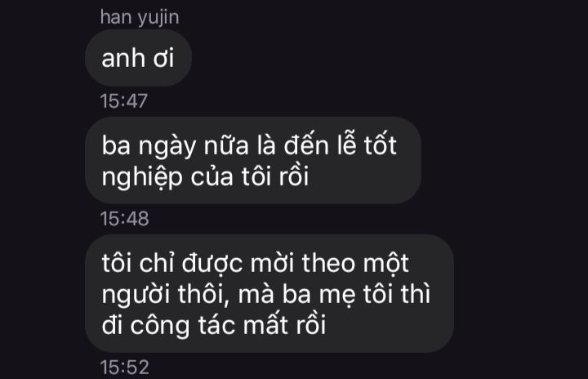Click the word "công" in the last message
Screen dimensions: 588x379
(x=160, y=326)
